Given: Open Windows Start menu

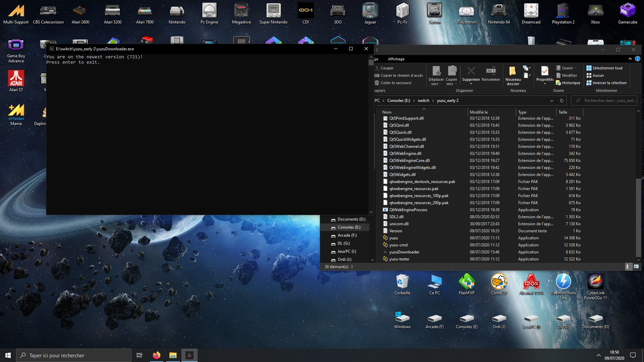Looking at the screenshot, I should coord(8,355).
